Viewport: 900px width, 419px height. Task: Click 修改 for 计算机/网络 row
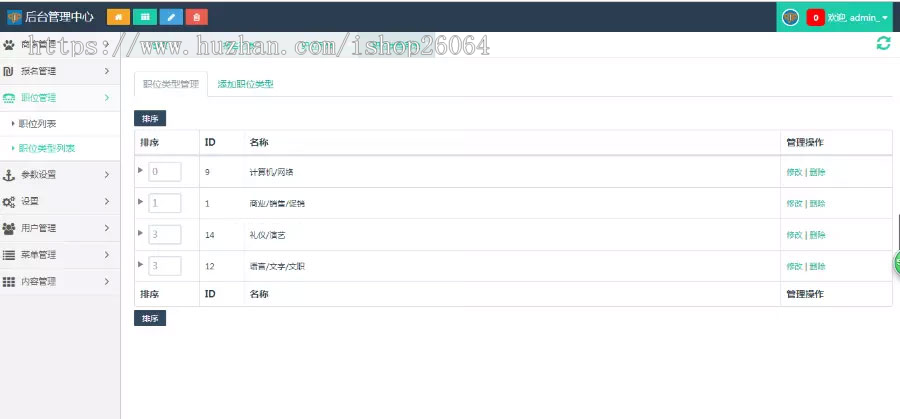point(794,172)
